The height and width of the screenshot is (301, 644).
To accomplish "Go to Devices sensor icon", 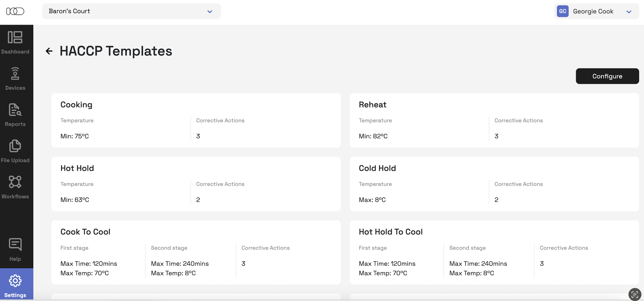I will pos(15,73).
